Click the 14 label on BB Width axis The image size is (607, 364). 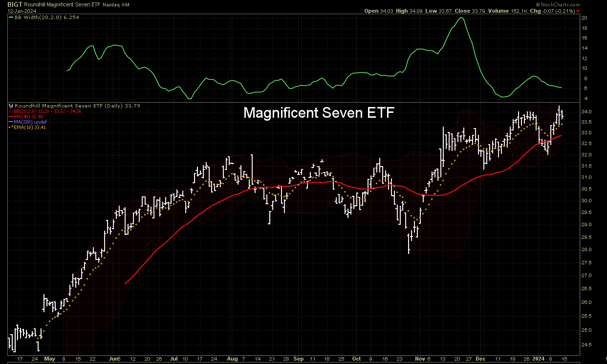[x=585, y=48]
